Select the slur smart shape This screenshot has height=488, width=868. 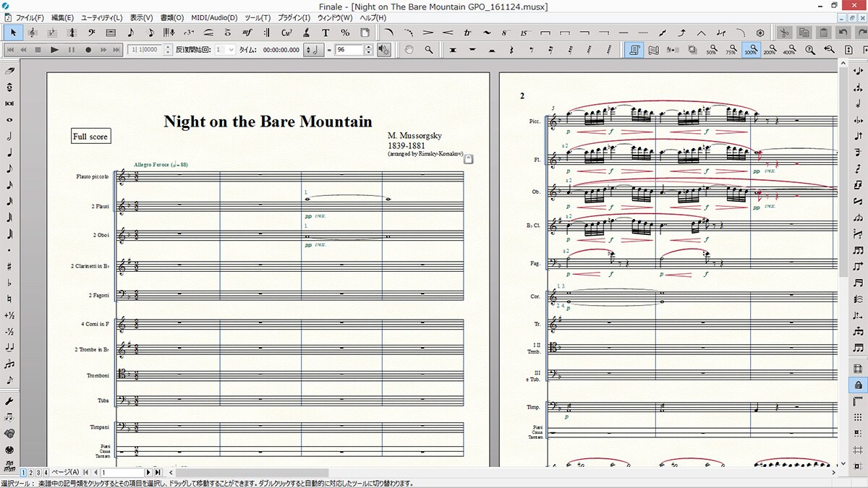pos(388,33)
